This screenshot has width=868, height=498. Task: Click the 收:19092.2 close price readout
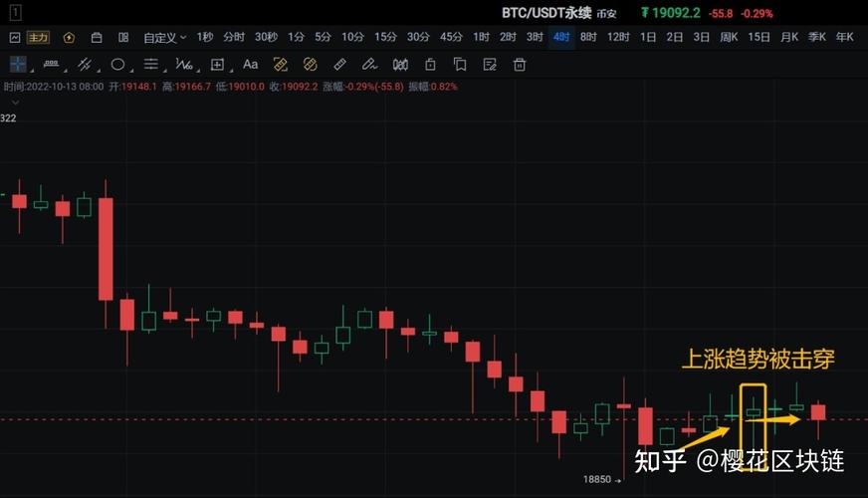(294, 87)
